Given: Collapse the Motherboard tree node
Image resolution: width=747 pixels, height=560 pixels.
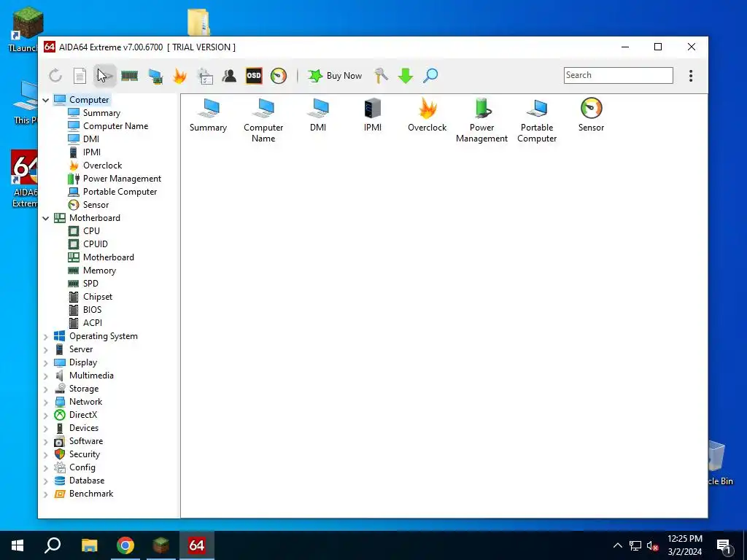Looking at the screenshot, I should point(46,218).
